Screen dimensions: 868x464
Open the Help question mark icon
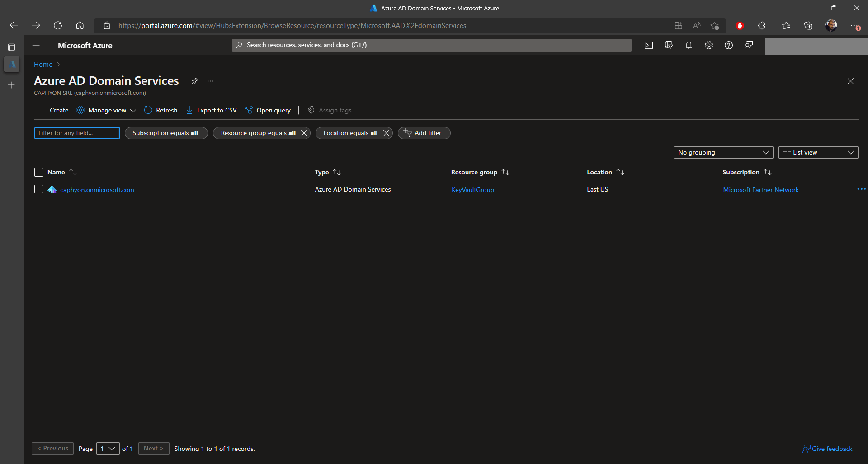(x=728, y=45)
